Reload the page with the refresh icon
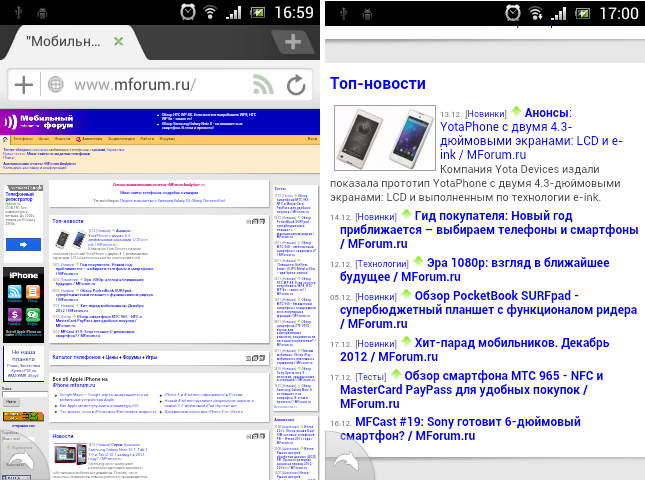The height and width of the screenshot is (480, 645). [296, 85]
